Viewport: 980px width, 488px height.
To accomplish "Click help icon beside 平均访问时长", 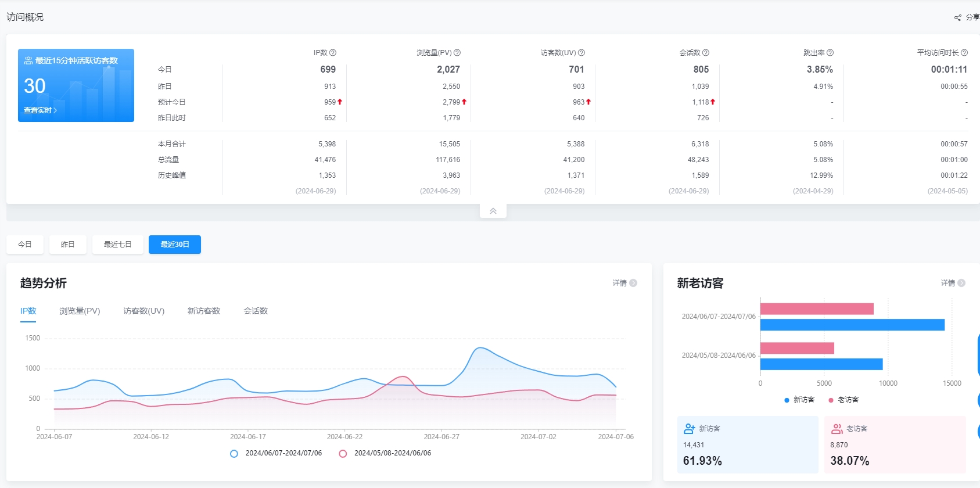I will (964, 53).
